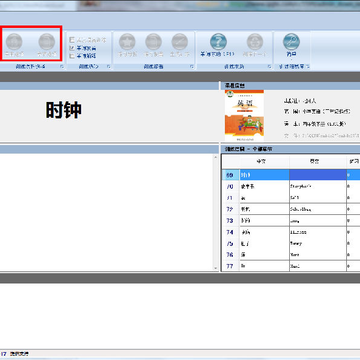The height and width of the screenshot is (360, 360).
Task: Select word row numbered 71
Action: tap(291, 198)
